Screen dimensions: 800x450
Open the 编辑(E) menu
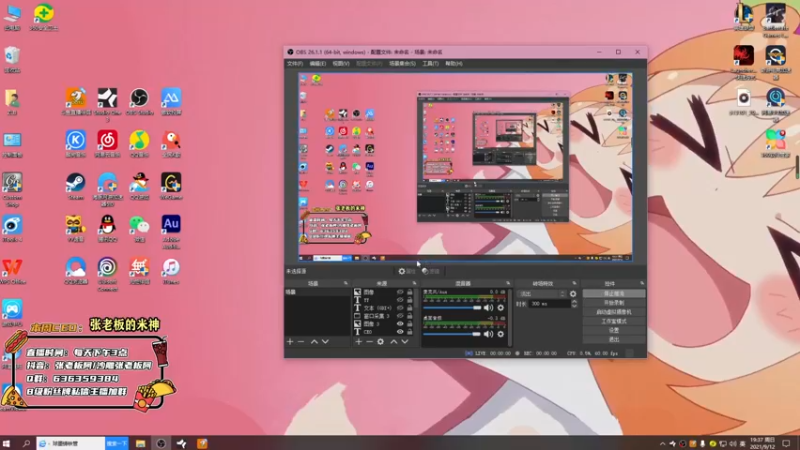coord(317,64)
